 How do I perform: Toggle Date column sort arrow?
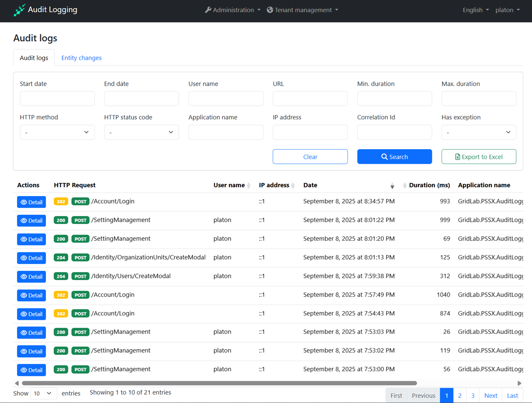click(x=392, y=186)
